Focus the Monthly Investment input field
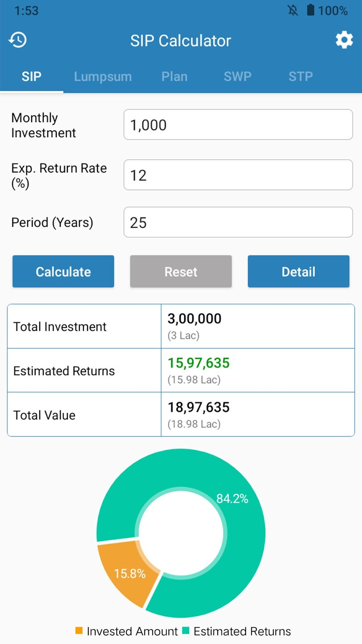 238,125
